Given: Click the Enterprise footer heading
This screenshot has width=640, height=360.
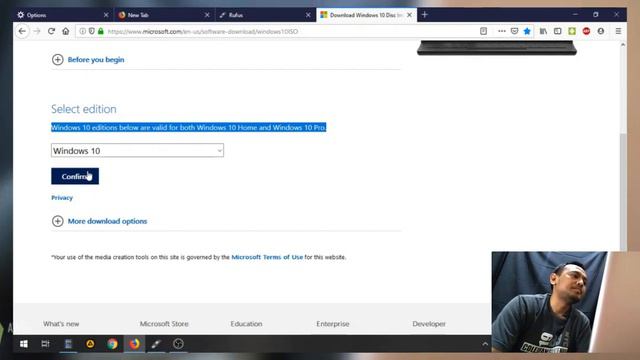Looking at the screenshot, I should point(333,324).
